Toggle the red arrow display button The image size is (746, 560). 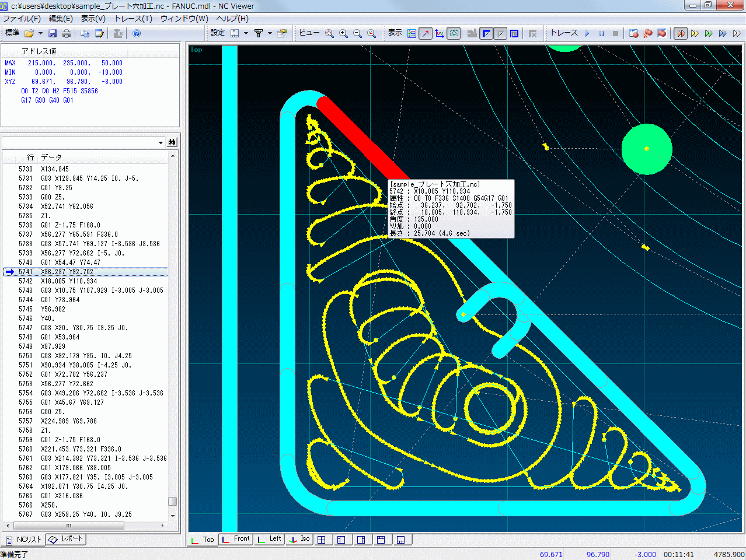(426, 34)
